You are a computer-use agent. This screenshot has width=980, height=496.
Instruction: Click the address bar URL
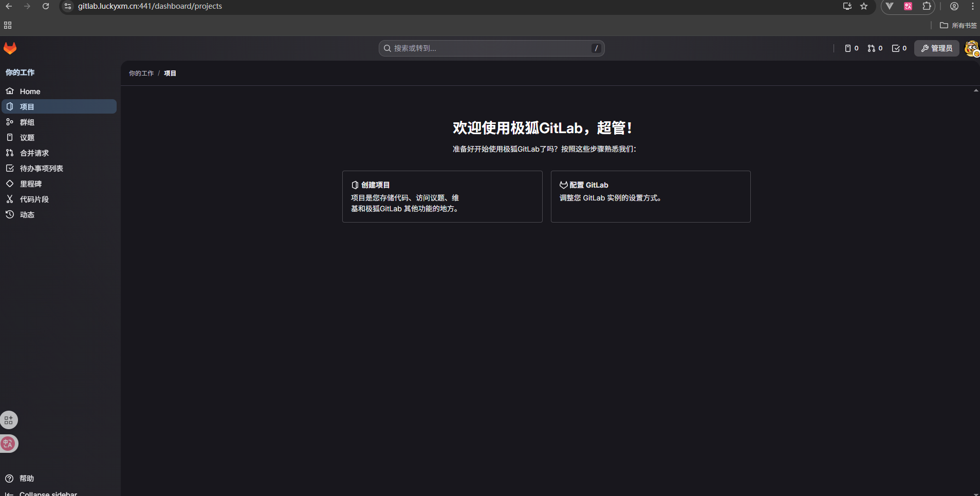click(150, 6)
